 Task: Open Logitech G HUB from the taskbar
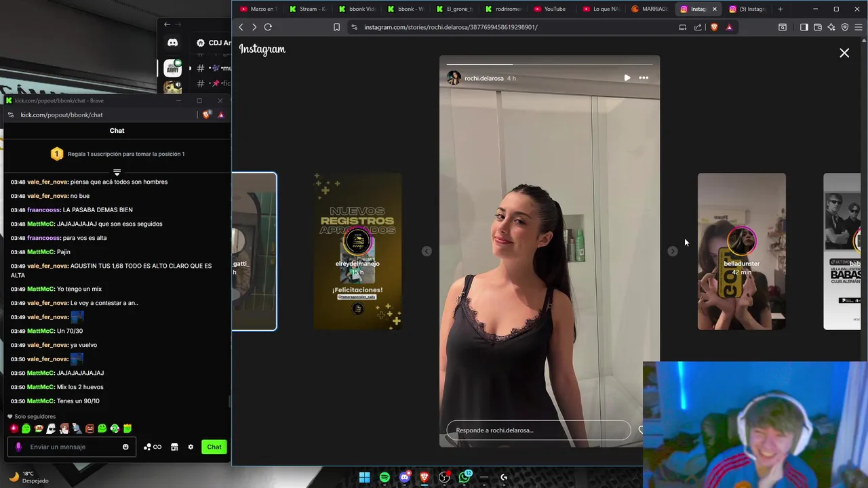(x=504, y=478)
